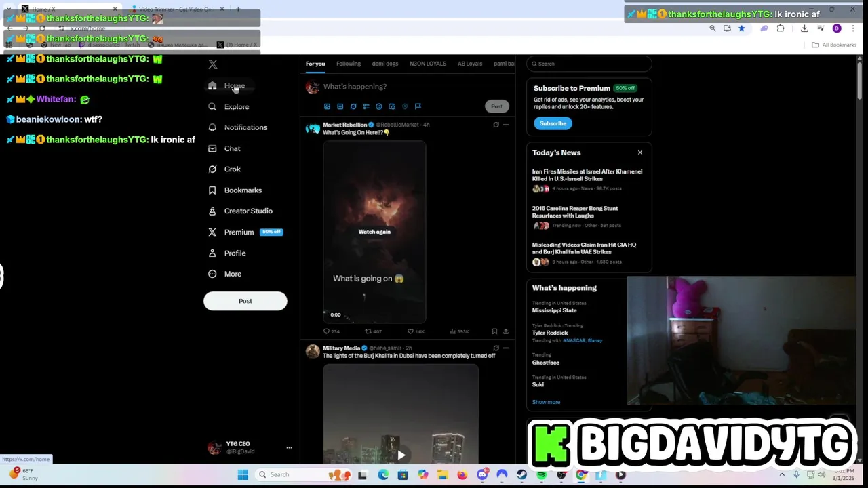This screenshot has height=488, width=868.
Task: Schedule the post with calendar icon
Action: coord(392,106)
